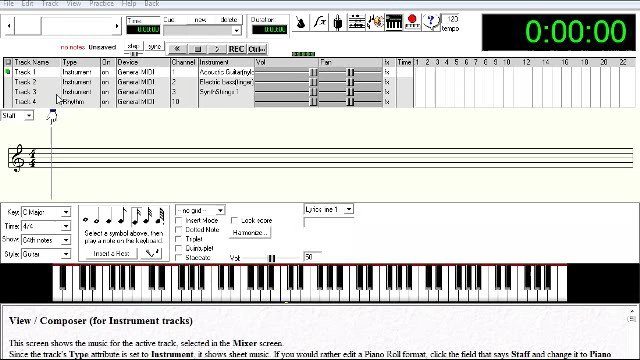Click the fx cell for Track 2

tap(387, 82)
